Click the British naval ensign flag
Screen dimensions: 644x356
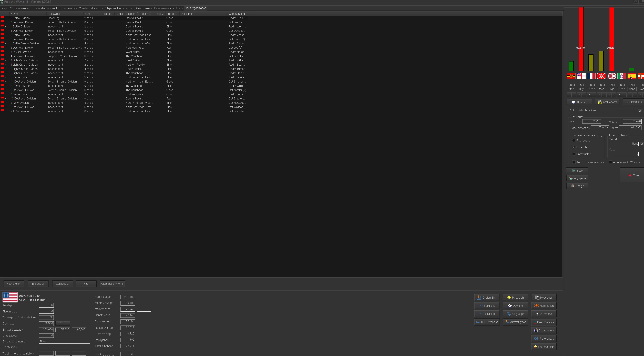click(x=581, y=76)
